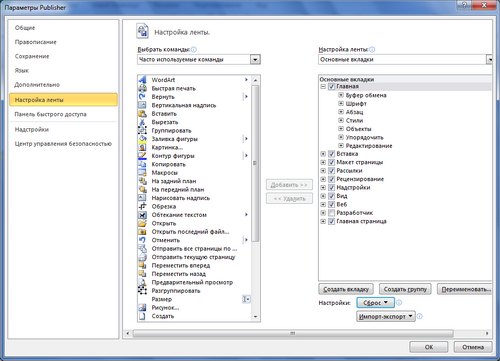Enable the Разработчик checkbox

pos(332,213)
